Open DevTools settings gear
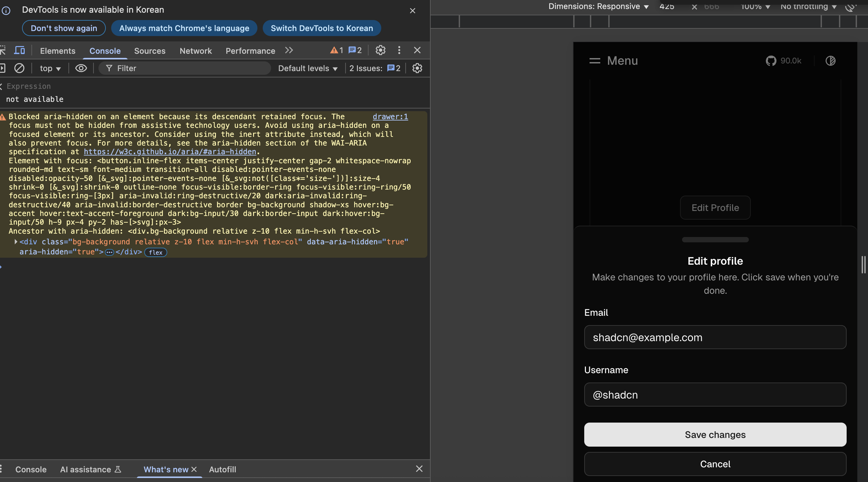Screen dimensions: 868x482 point(381,50)
